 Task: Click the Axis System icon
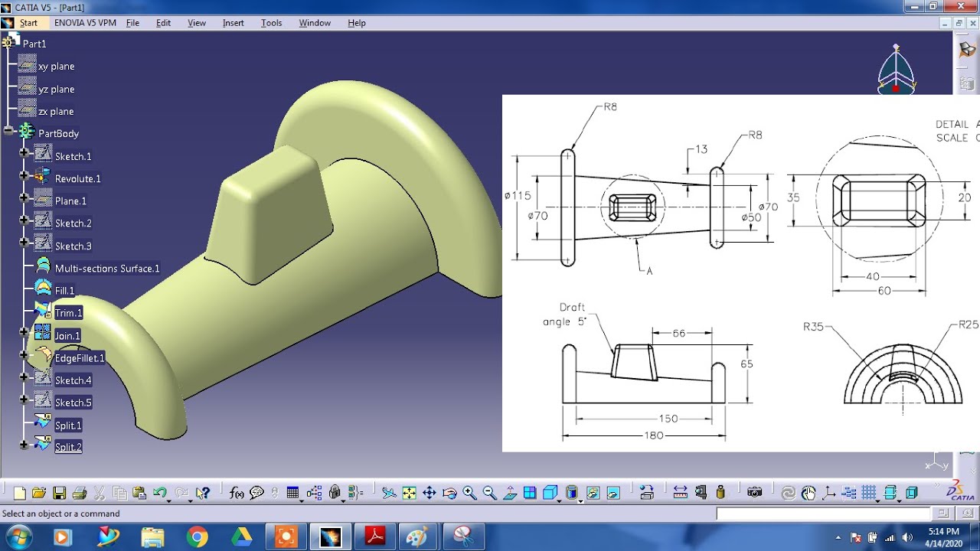[x=829, y=493]
